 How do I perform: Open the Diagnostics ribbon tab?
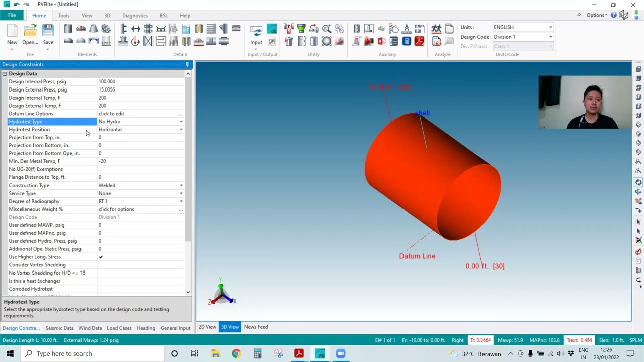click(135, 16)
